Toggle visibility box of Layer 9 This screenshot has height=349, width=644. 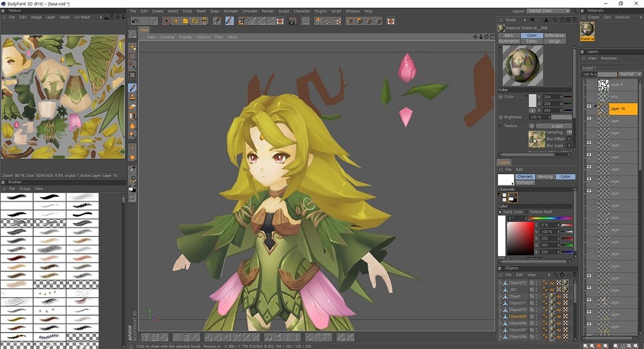(x=589, y=82)
